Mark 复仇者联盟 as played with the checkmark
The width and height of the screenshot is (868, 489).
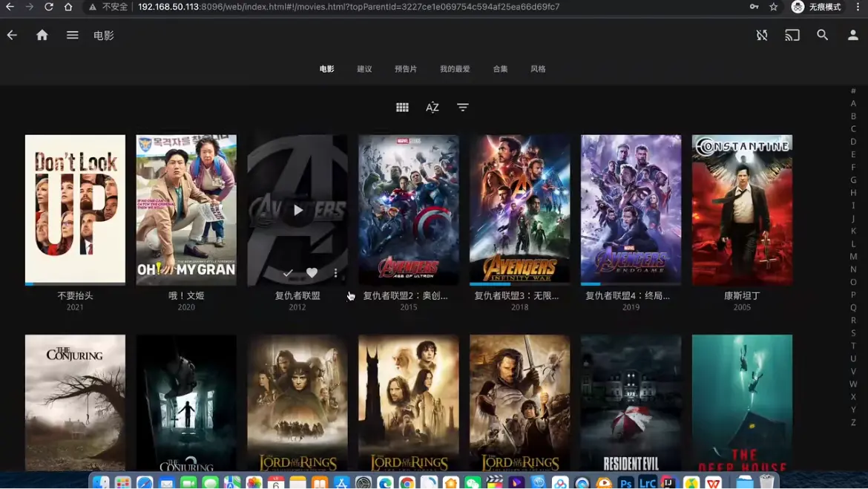pos(288,273)
